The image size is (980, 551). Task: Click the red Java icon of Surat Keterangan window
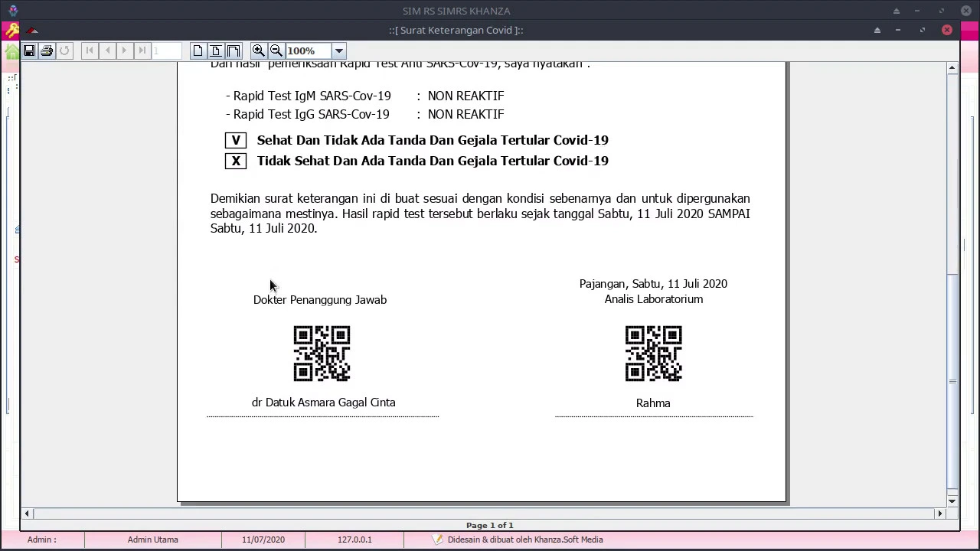click(x=31, y=31)
